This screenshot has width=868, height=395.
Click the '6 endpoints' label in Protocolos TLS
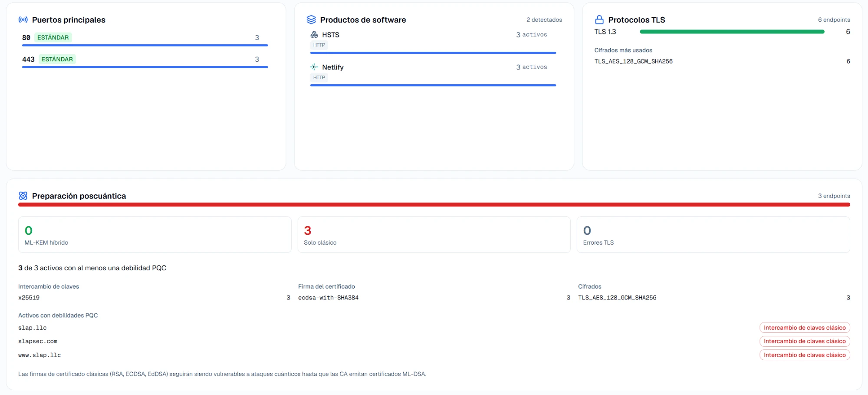coord(834,20)
